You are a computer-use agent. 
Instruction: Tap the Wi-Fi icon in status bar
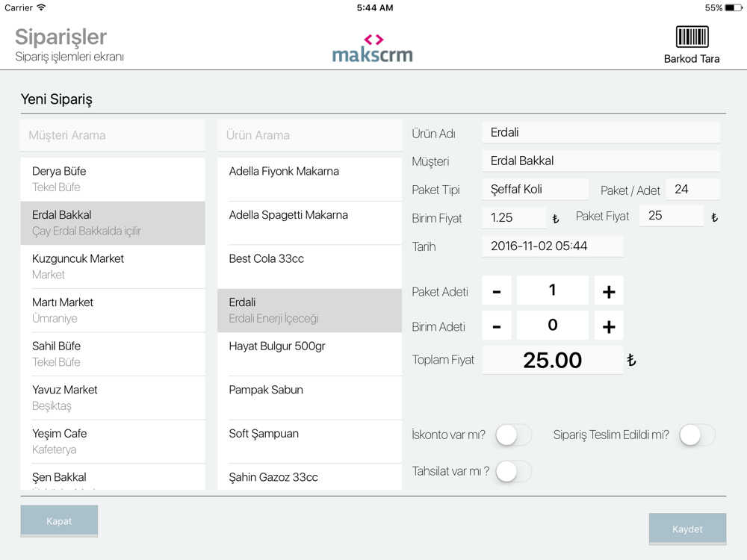point(41,7)
